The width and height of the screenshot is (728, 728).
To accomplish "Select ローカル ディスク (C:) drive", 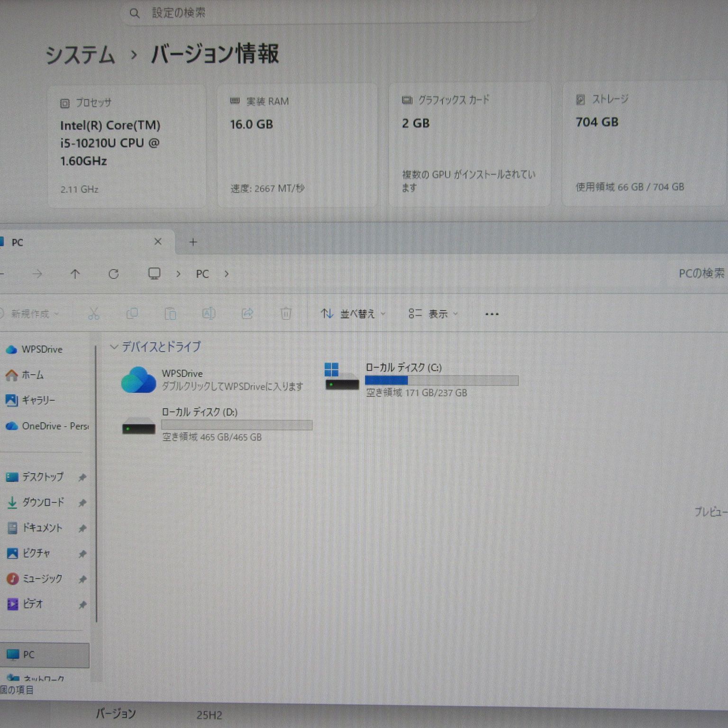I will pyautogui.click(x=422, y=380).
